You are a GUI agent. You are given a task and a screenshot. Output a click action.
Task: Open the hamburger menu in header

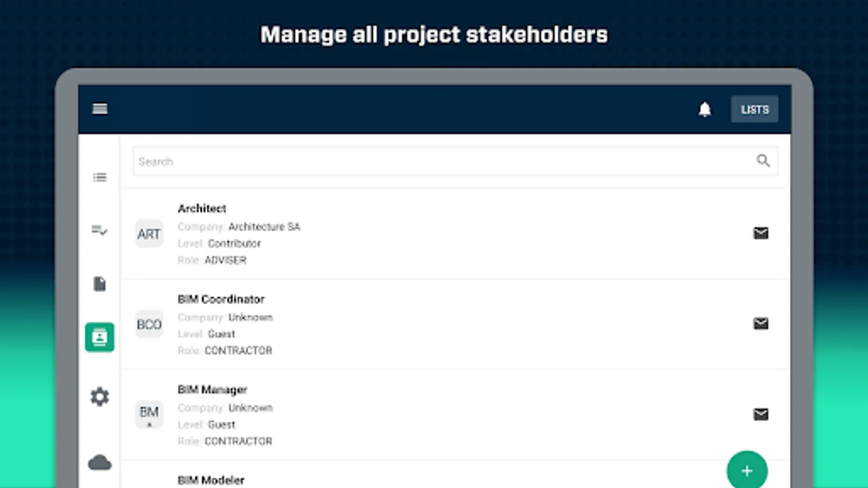click(x=100, y=109)
